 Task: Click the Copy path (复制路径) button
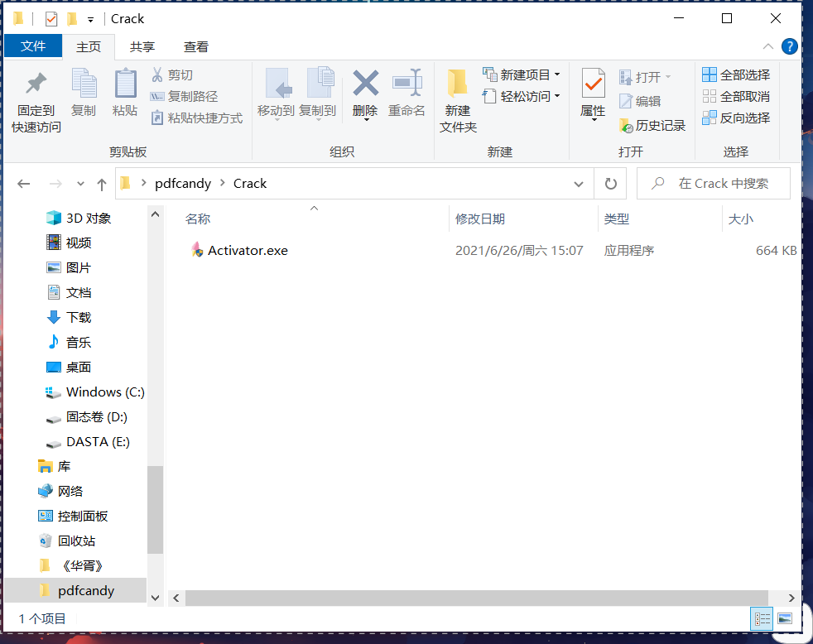184,97
